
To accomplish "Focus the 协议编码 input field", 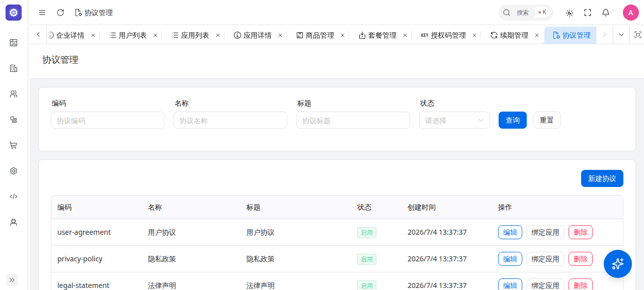I will pyautogui.click(x=108, y=120).
